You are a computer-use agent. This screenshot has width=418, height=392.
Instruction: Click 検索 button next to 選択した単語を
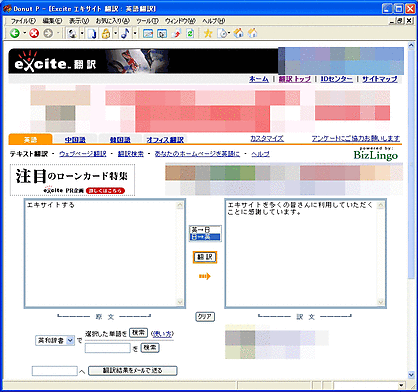click(138, 333)
